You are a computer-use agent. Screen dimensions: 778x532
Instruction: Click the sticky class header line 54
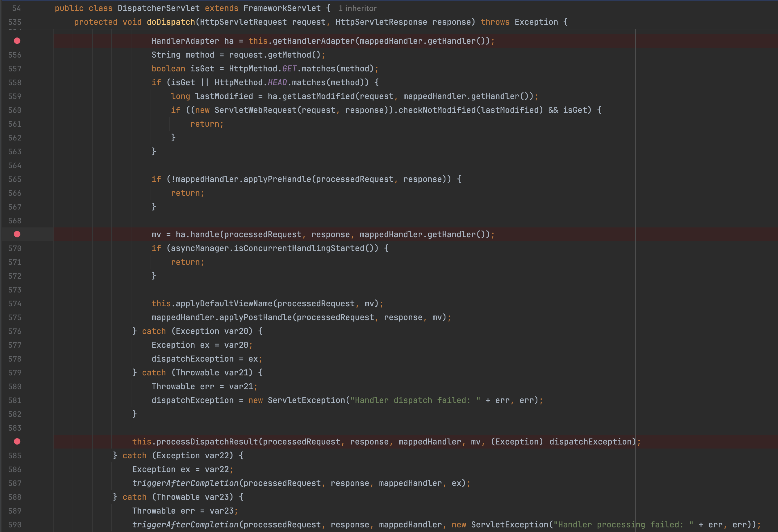pos(389,8)
